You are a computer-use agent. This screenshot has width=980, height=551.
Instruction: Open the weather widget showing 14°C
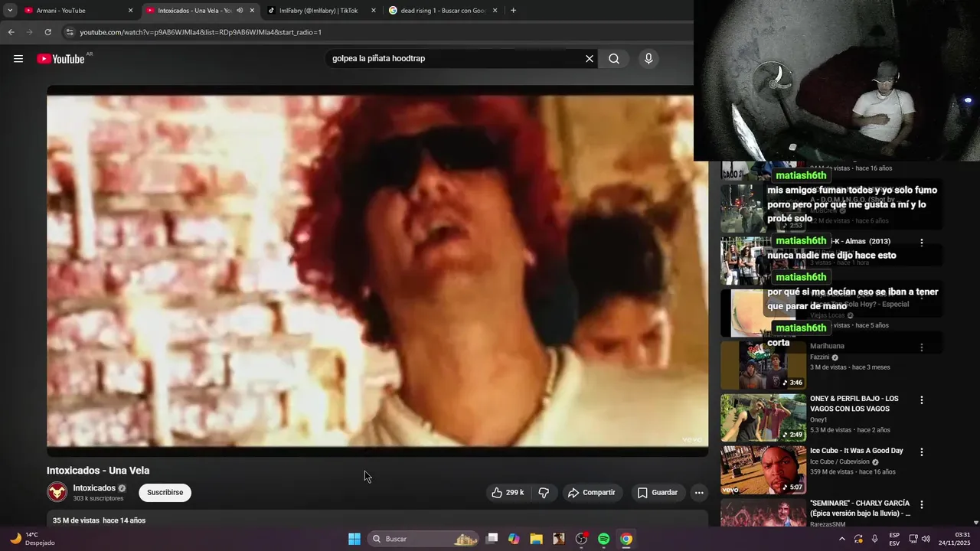pyautogui.click(x=32, y=539)
